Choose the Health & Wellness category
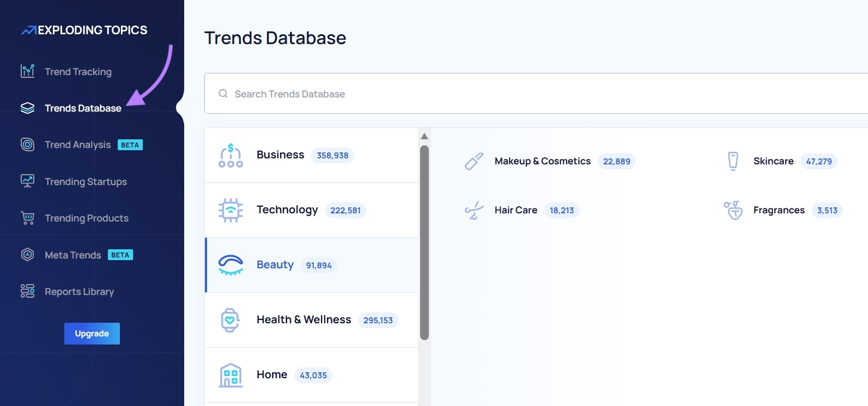This screenshot has width=868, height=406. tap(304, 320)
